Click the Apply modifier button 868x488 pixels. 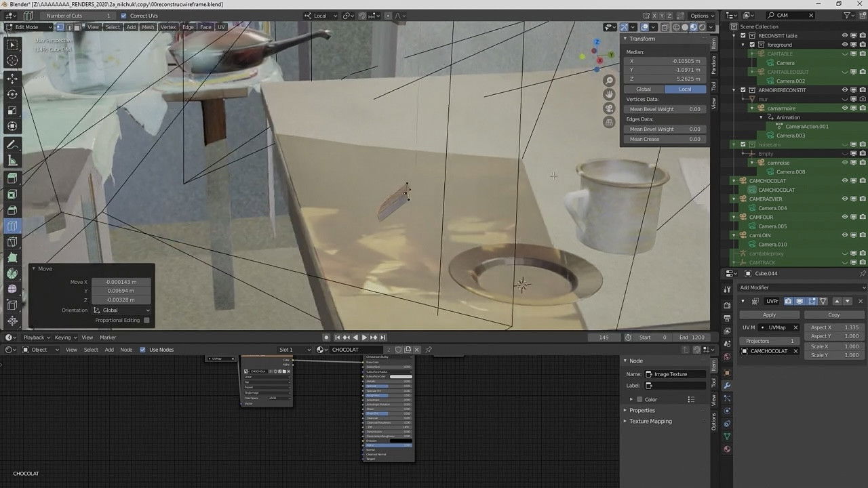coord(769,314)
